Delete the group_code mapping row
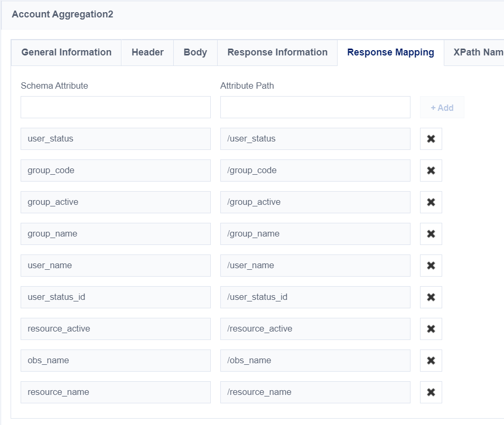The width and height of the screenshot is (504, 425). (431, 171)
